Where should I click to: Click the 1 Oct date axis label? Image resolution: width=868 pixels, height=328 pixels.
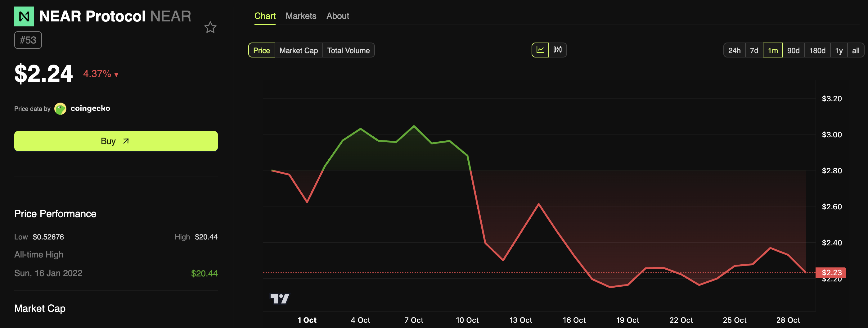click(307, 320)
